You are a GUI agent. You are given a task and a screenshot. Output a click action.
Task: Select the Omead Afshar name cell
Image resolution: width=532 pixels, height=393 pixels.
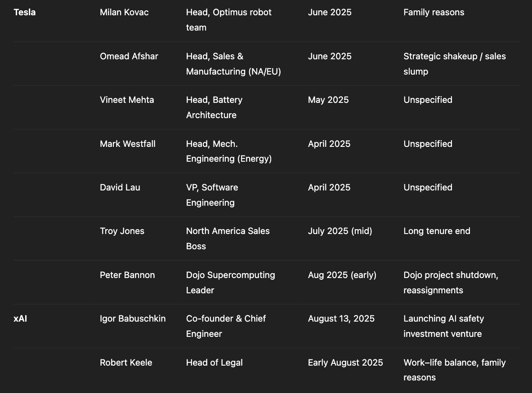[129, 56]
